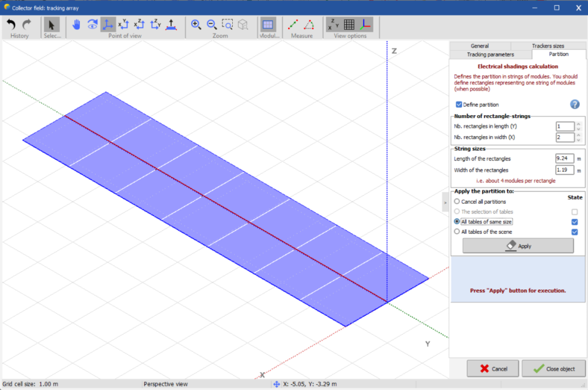Collapse the right panel with side arrow
588x390 pixels.
[x=445, y=201]
